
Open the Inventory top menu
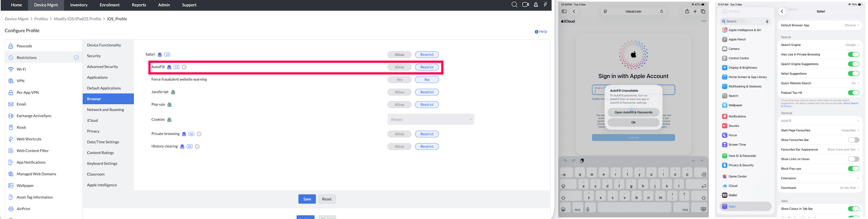click(79, 5)
